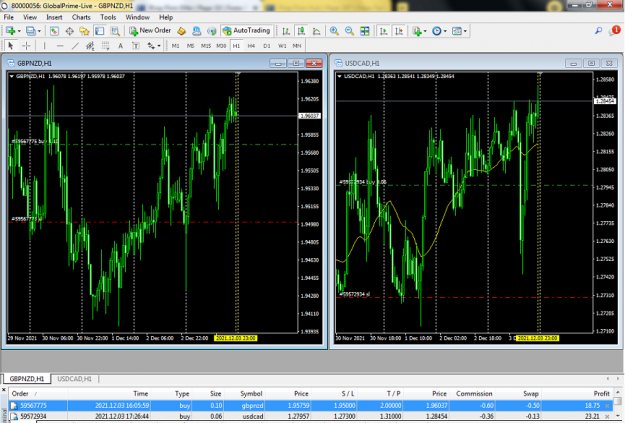Switch timeframe to M30

pos(221,46)
